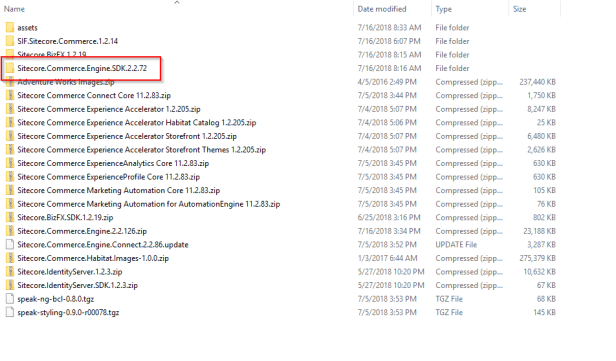Click the UPDATE File type cell
Screen dimensions: 616x361
(x=456, y=244)
